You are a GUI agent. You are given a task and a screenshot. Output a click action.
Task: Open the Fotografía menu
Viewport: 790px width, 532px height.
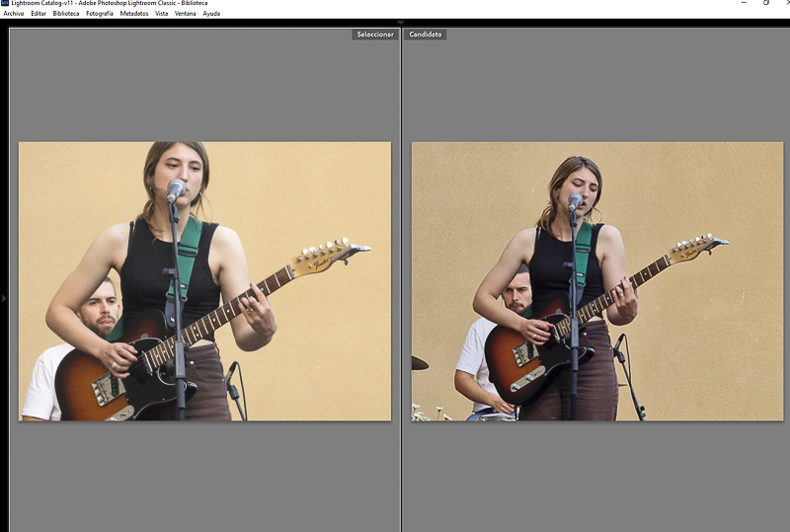tap(100, 14)
